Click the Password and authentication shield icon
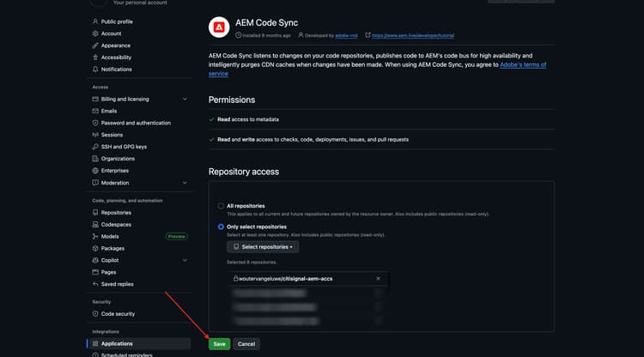This screenshot has width=644, height=357. 95,123
